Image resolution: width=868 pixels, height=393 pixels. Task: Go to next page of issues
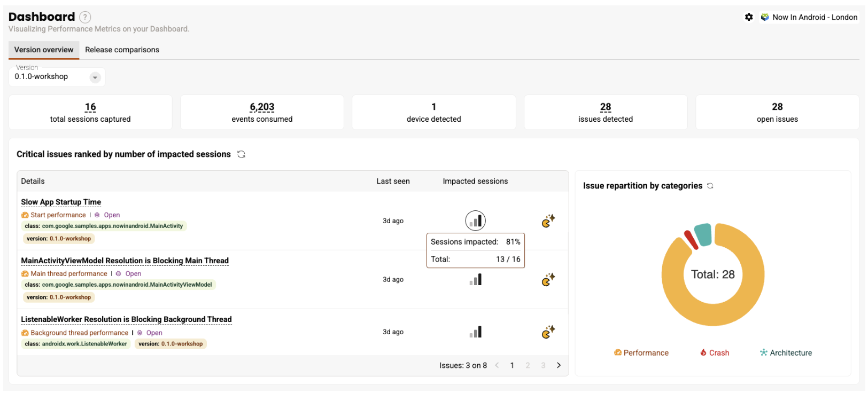[559, 365]
